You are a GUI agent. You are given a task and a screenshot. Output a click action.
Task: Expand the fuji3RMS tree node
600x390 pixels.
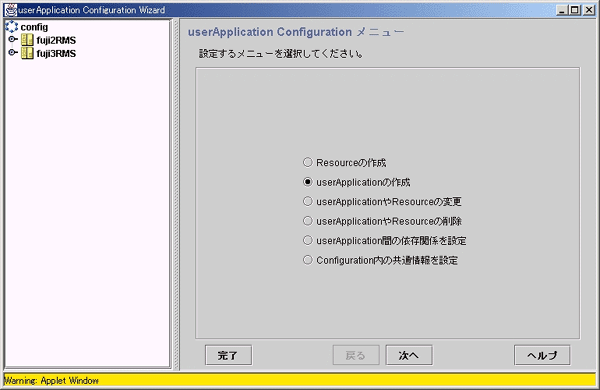13,52
